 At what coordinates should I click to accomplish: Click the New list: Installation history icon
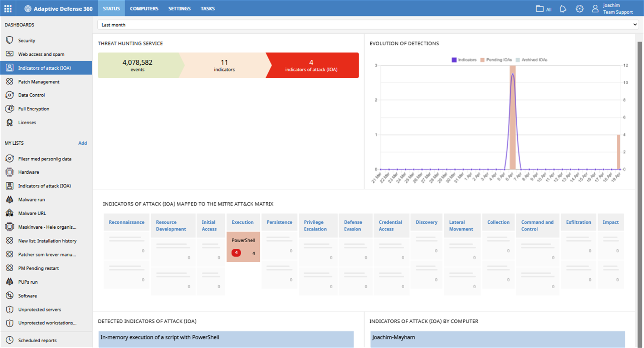10,240
